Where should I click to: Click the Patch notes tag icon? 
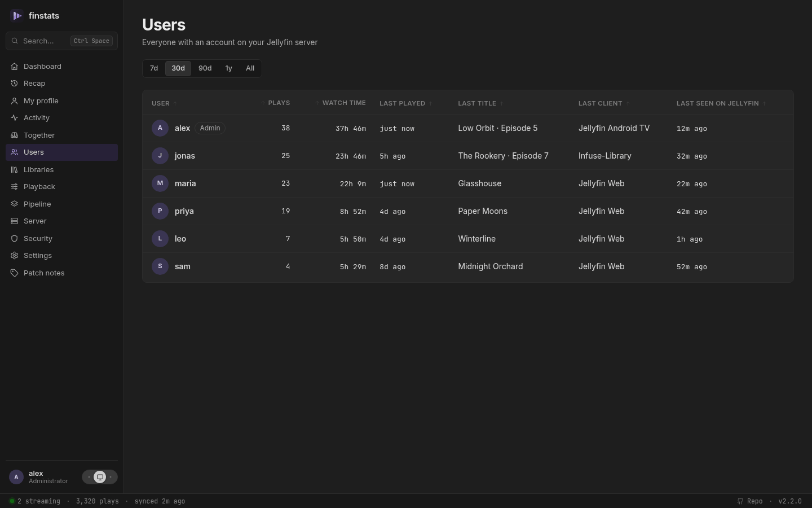point(14,273)
